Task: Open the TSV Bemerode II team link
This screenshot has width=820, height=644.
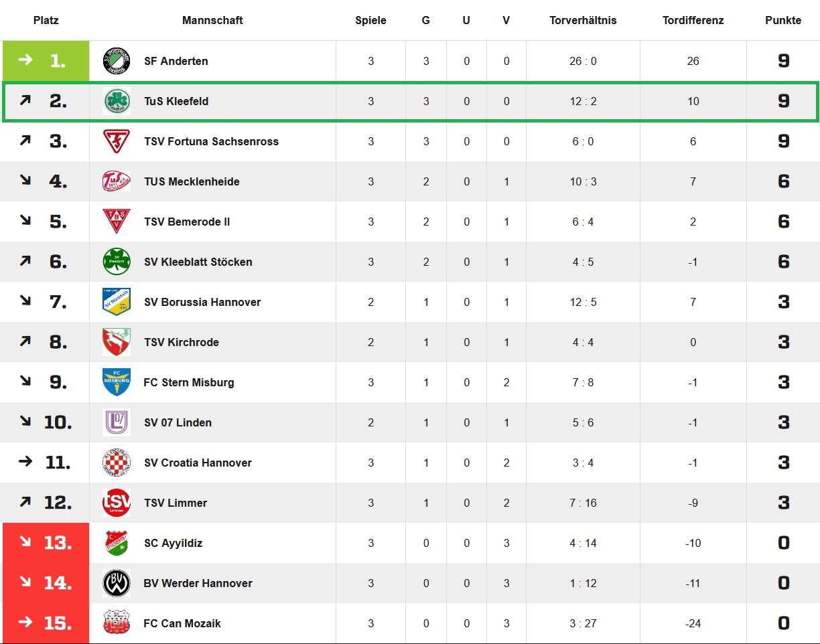Action: point(187,222)
